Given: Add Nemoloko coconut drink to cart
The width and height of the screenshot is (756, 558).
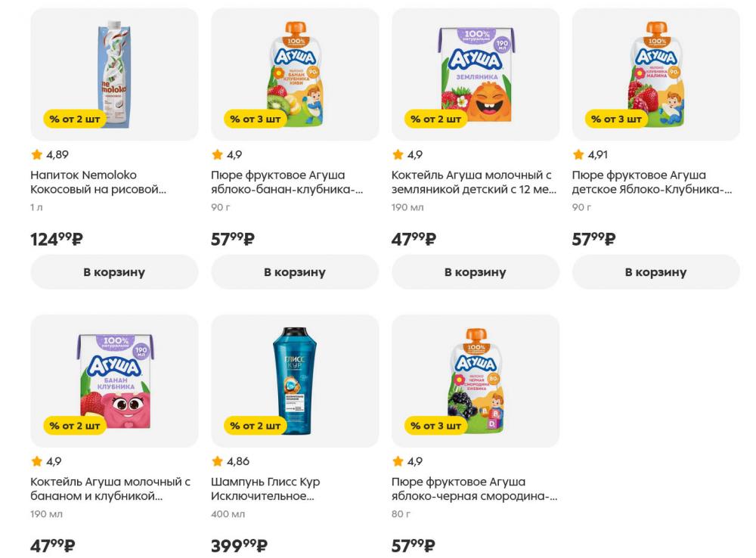Looking at the screenshot, I should pos(114,272).
